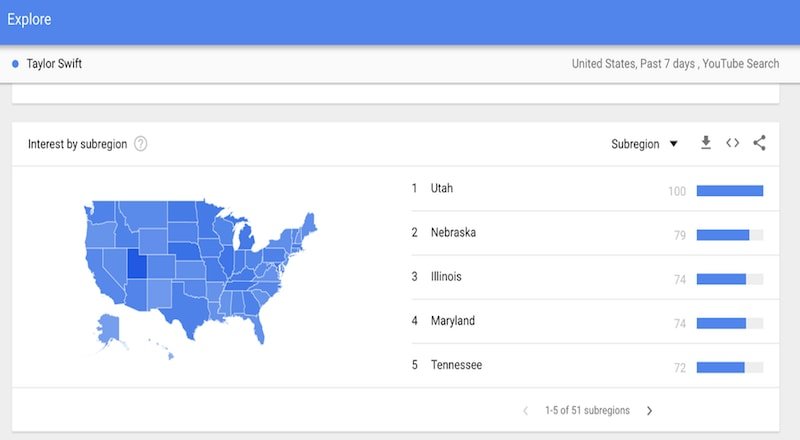Go to previous page of subregions

526,410
